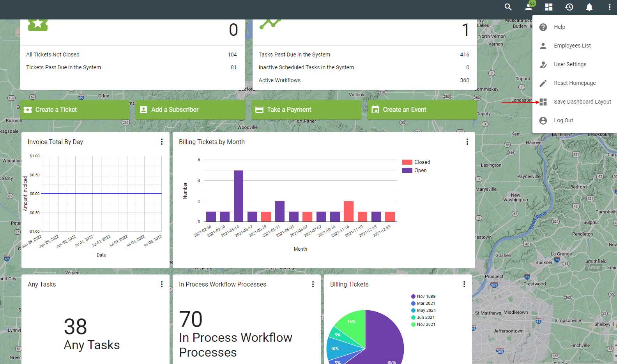This screenshot has height=364, width=617.
Task: Open the search magnifier icon
Action: point(508,7)
